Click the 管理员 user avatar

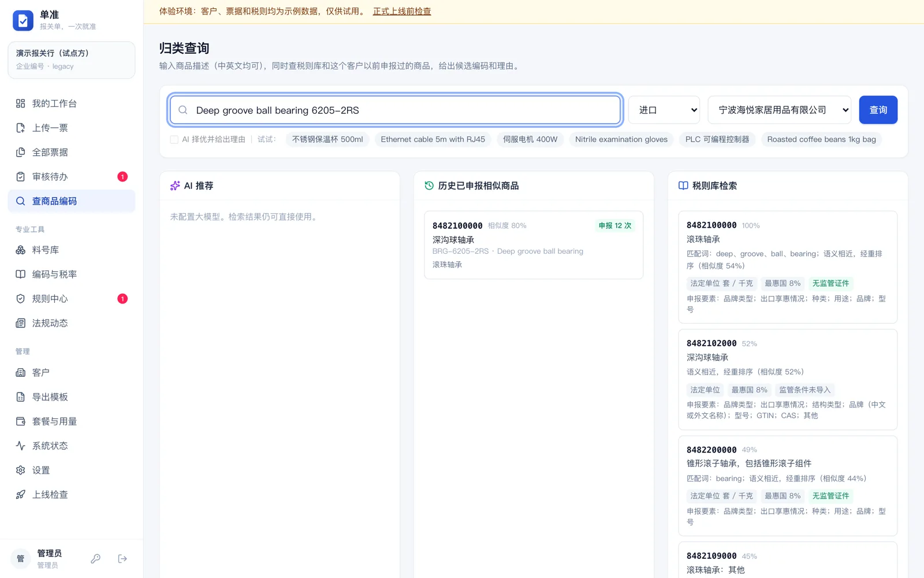point(21,558)
